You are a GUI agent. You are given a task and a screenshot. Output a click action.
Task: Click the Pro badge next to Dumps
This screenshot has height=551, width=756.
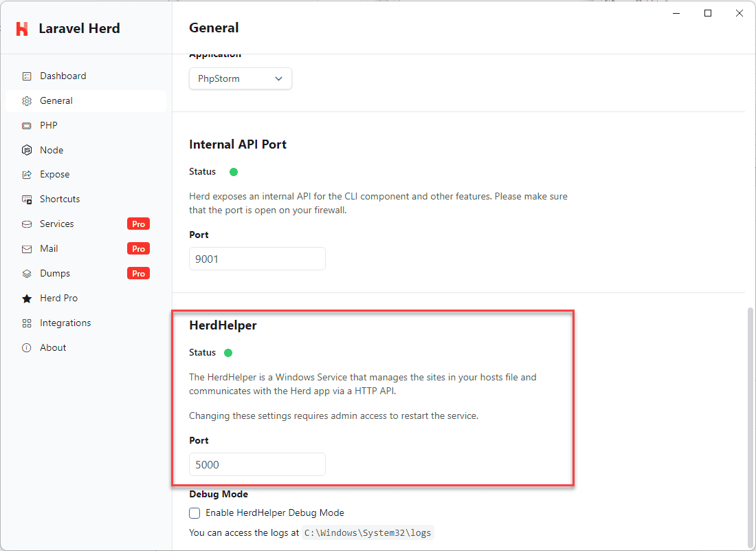coord(138,273)
